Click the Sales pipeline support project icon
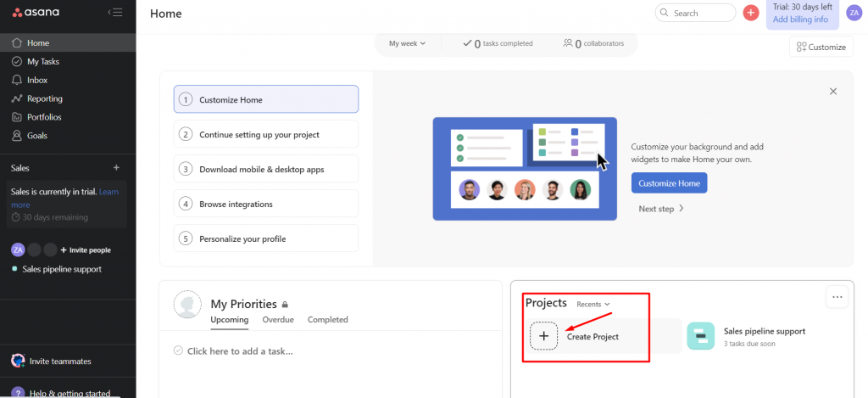This screenshot has width=868, height=398. (701, 336)
